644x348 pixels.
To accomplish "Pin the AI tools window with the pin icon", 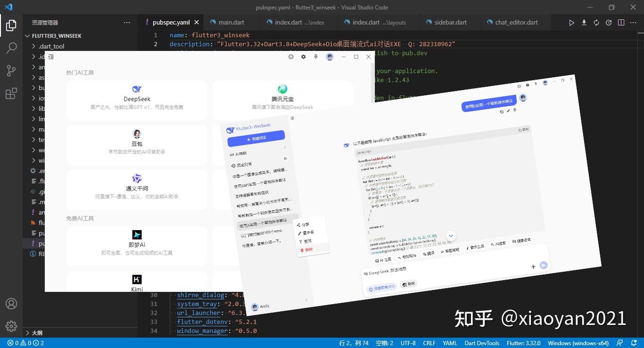I will pyautogui.click(x=316, y=57).
